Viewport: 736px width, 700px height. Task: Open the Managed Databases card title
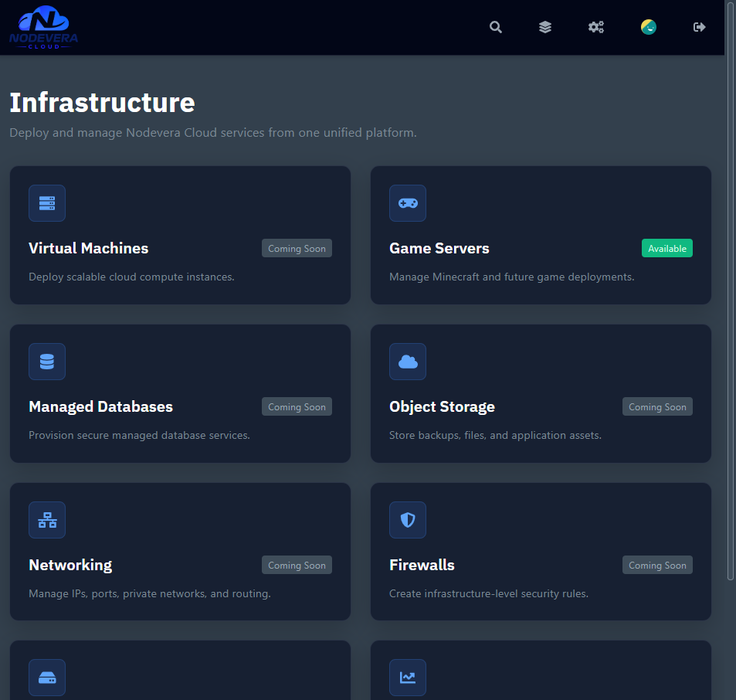(x=100, y=406)
